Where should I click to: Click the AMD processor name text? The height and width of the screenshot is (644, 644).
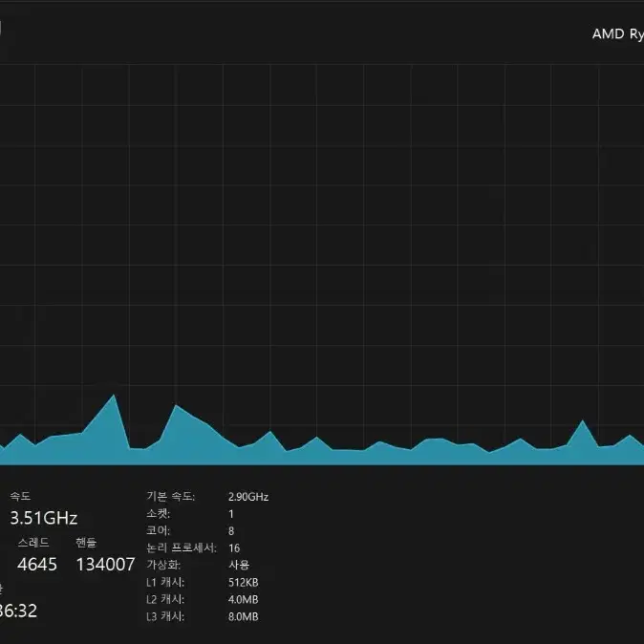coord(617,34)
